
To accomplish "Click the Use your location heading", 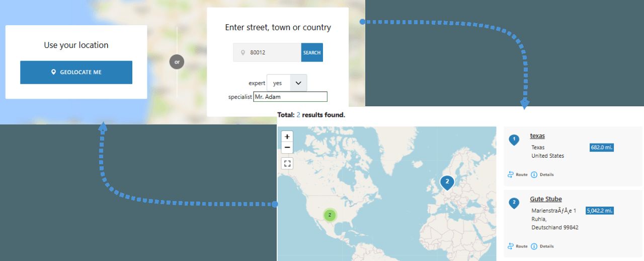I will (76, 45).
